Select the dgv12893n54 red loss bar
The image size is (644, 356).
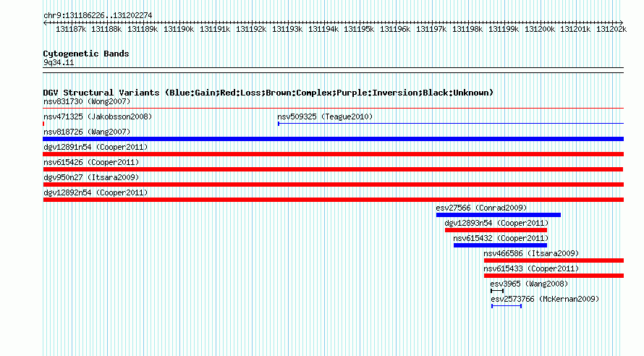point(496,230)
